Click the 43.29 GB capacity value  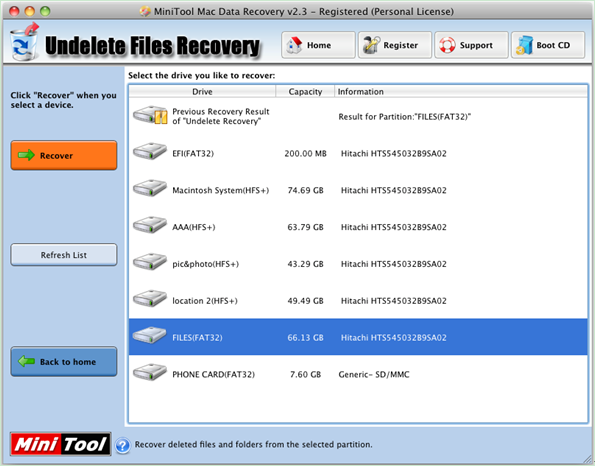[x=305, y=264]
